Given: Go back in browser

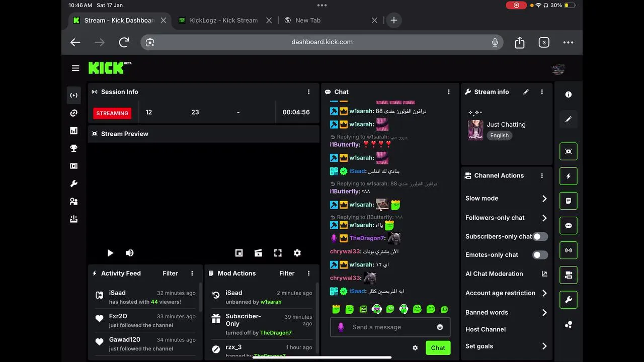Looking at the screenshot, I should click(75, 42).
